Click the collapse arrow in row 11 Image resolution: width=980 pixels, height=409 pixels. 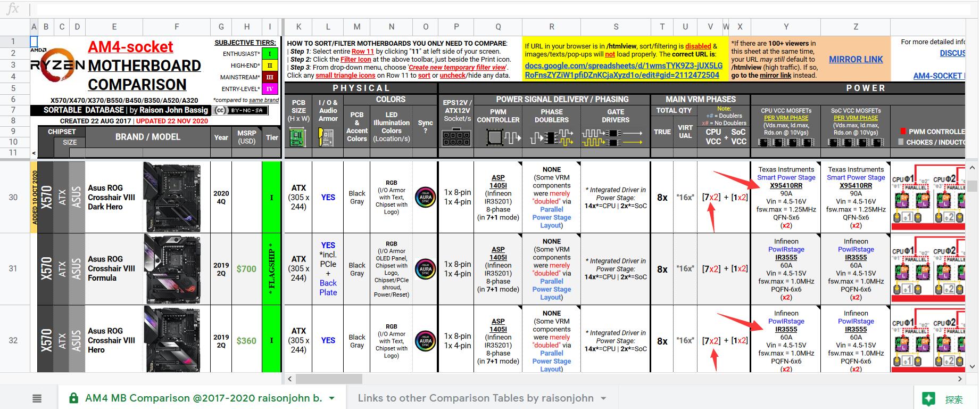pyautogui.click(x=34, y=153)
